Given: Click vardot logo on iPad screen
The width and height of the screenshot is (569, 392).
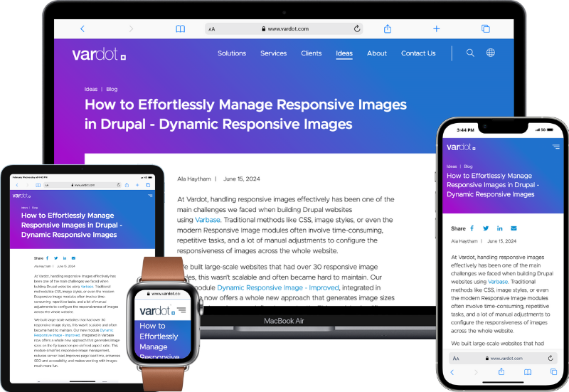Looking at the screenshot, I should pyautogui.click(x=21, y=196).
